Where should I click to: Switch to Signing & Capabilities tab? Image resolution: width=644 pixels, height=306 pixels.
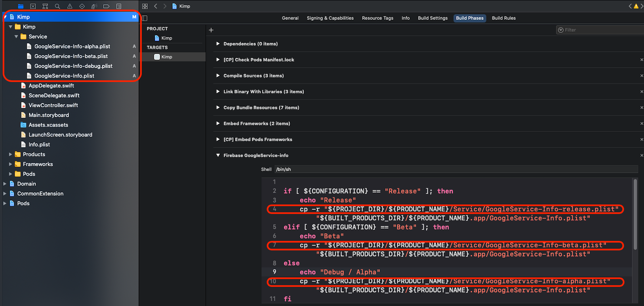[330, 18]
